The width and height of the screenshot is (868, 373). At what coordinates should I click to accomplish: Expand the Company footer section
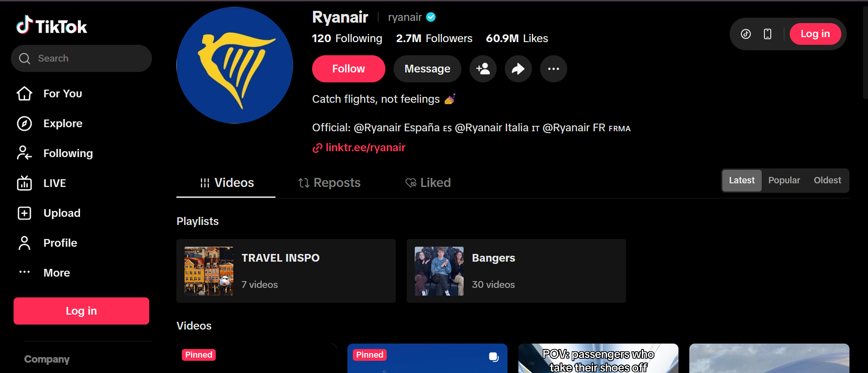tap(47, 359)
